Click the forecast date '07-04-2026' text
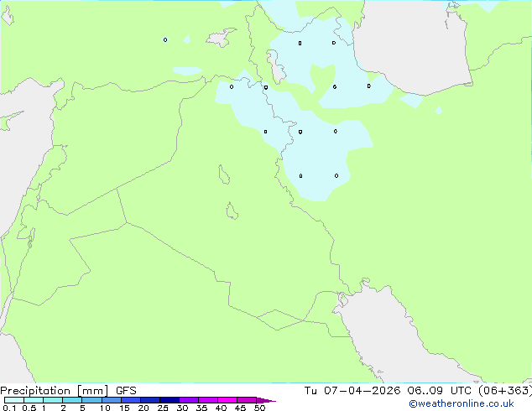This screenshot has height=411, width=532. coord(362,391)
